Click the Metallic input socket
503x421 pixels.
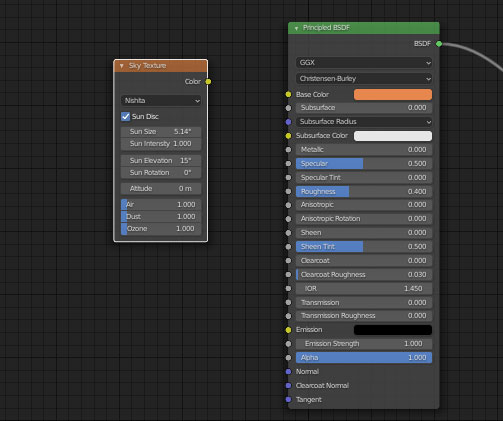tap(288, 150)
